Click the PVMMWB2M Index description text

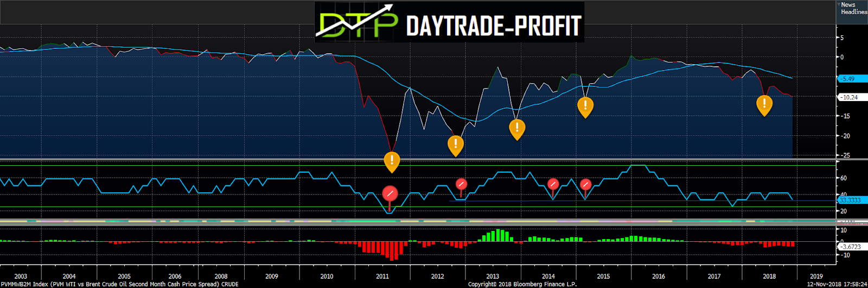click(x=119, y=284)
